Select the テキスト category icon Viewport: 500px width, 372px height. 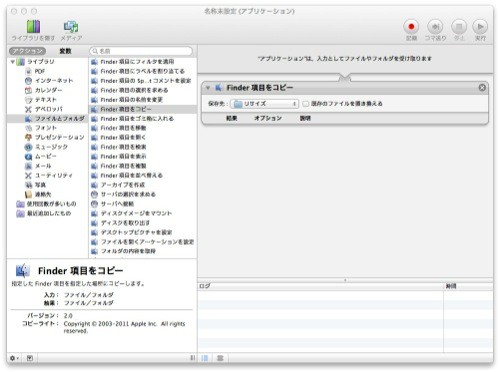(x=29, y=100)
